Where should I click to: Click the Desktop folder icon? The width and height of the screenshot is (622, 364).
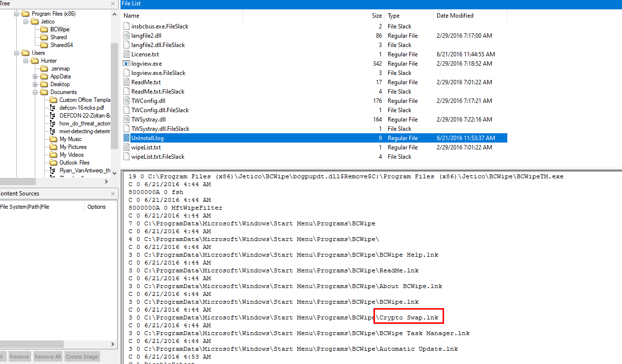(x=44, y=84)
